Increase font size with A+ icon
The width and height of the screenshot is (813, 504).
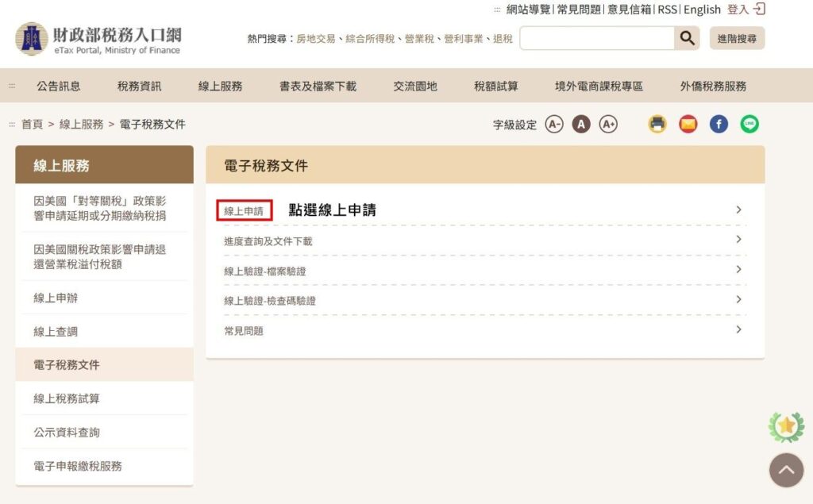(x=608, y=125)
